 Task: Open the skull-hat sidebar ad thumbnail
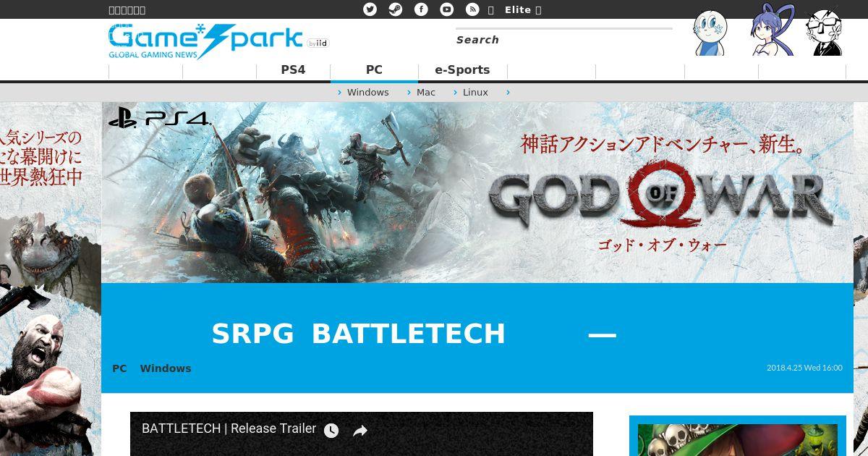[738, 439]
